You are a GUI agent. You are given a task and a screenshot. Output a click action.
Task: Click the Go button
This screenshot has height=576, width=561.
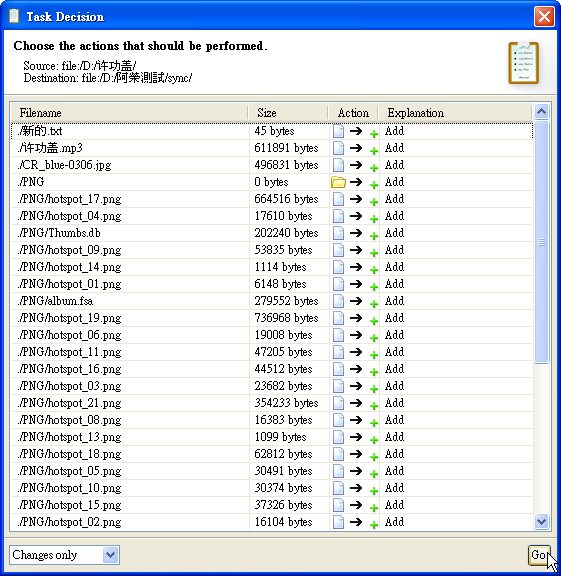(539, 555)
